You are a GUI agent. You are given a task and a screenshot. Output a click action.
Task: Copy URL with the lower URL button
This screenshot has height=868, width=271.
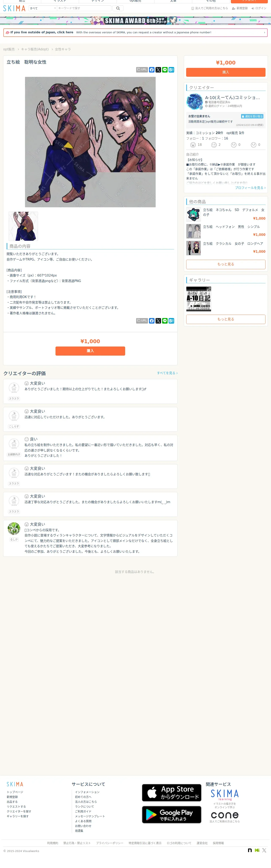(142, 321)
